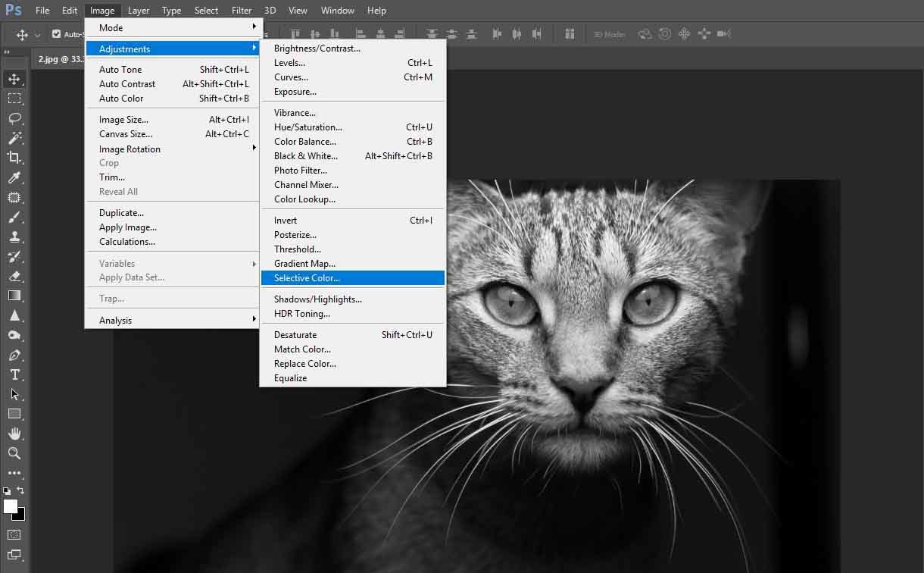Screen dimensions: 924x573
Task: Open the Window menu
Action: pyautogui.click(x=338, y=11)
